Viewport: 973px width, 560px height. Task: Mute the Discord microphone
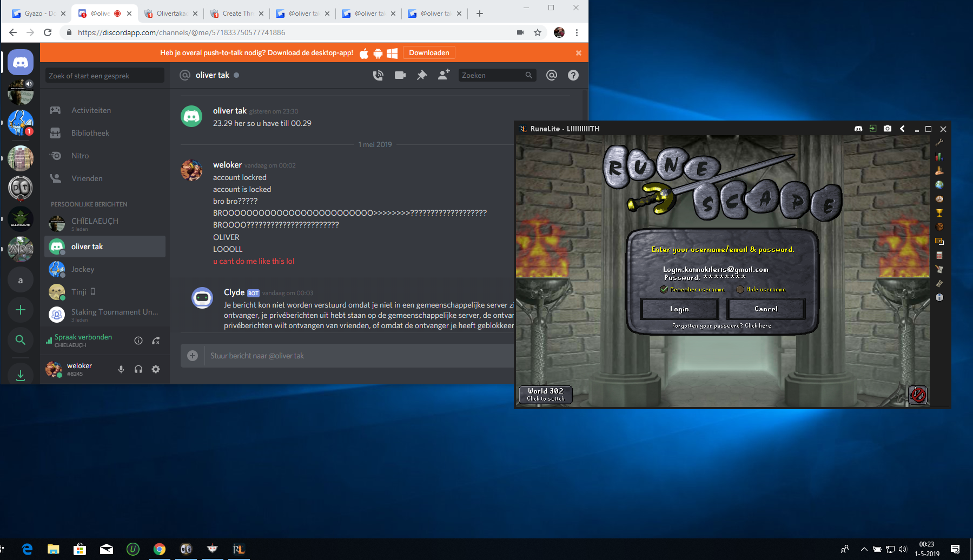tap(121, 369)
